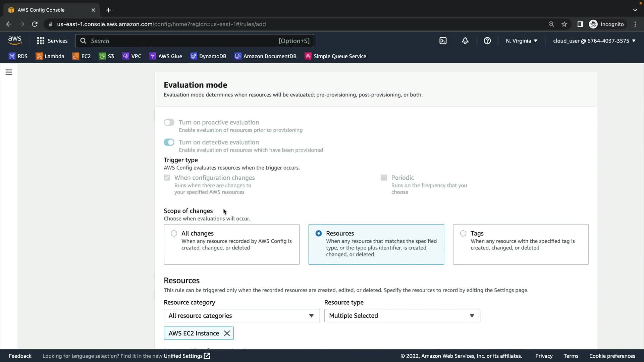The width and height of the screenshot is (644, 362).
Task: Open the notifications bell
Action: pos(465,41)
